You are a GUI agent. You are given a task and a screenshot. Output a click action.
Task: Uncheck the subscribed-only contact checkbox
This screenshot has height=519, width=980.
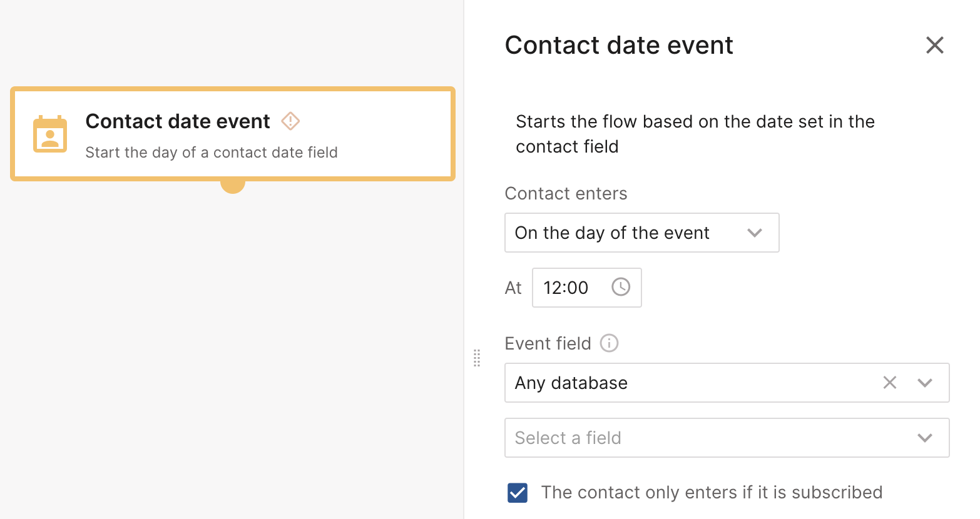point(518,493)
